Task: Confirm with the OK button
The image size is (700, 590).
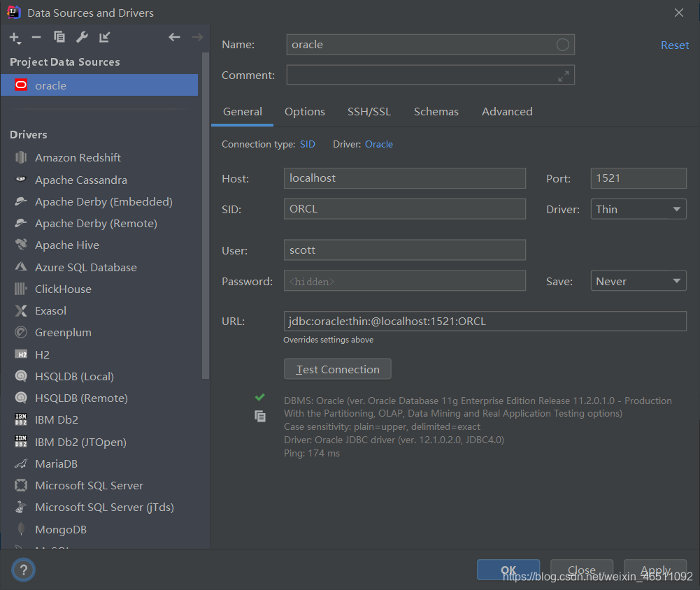Action: click(508, 570)
